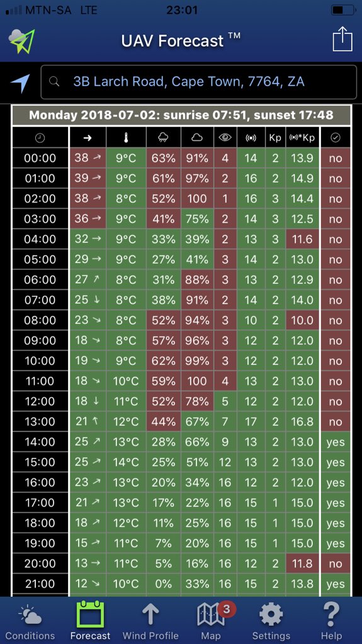Tap the UAV Forecast paper plane logo
Viewport: 362px width, 644px height.
[21, 41]
